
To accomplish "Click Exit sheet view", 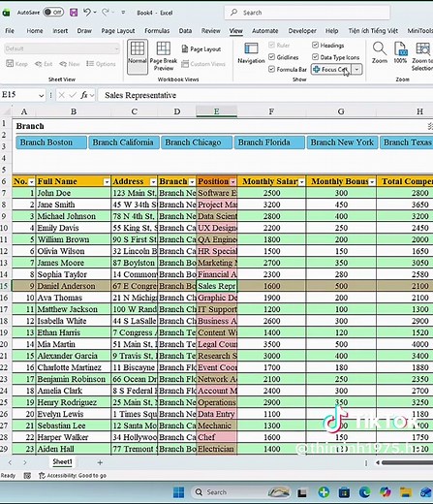I will click(44, 64).
